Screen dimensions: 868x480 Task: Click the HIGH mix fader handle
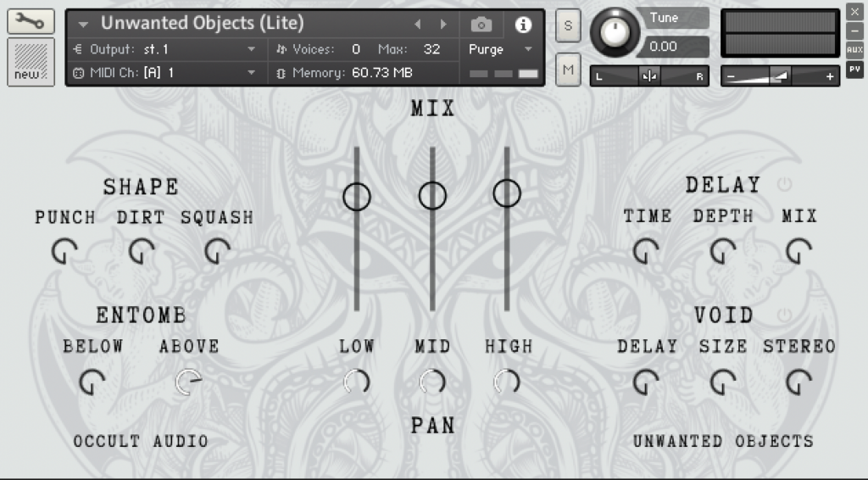(507, 193)
